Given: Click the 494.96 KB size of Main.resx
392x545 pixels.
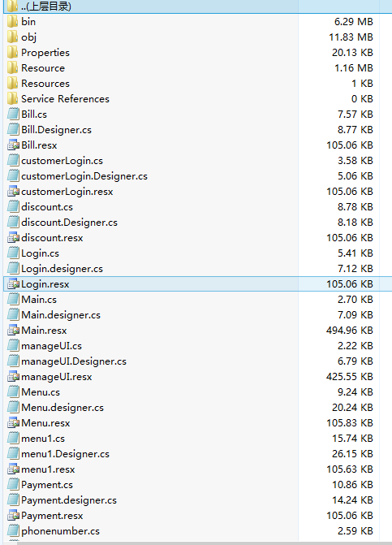Looking at the screenshot, I should coord(350,331).
